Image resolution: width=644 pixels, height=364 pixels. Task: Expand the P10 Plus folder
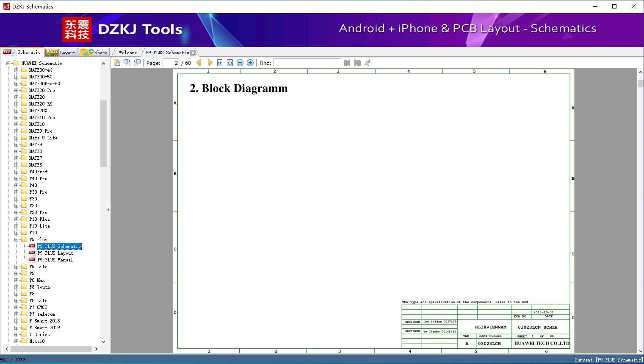tap(16, 219)
